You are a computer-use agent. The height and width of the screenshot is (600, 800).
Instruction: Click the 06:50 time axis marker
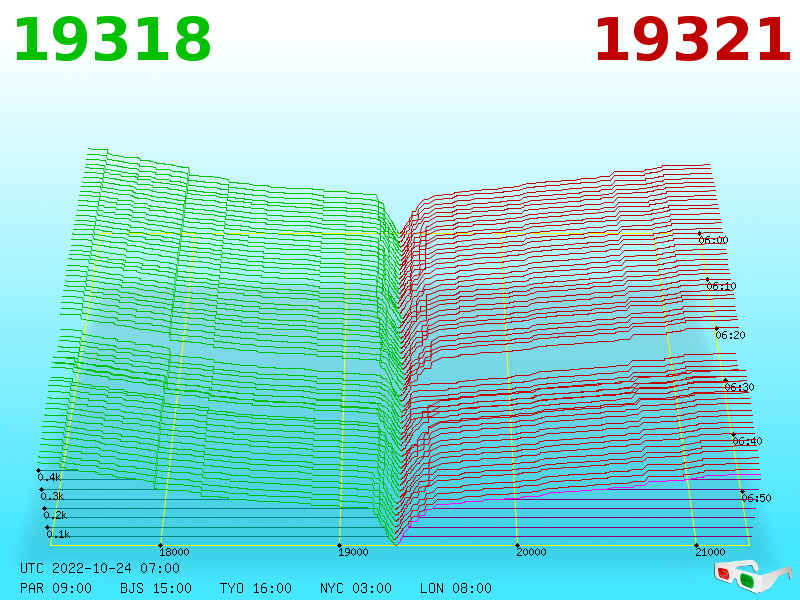tap(757, 498)
